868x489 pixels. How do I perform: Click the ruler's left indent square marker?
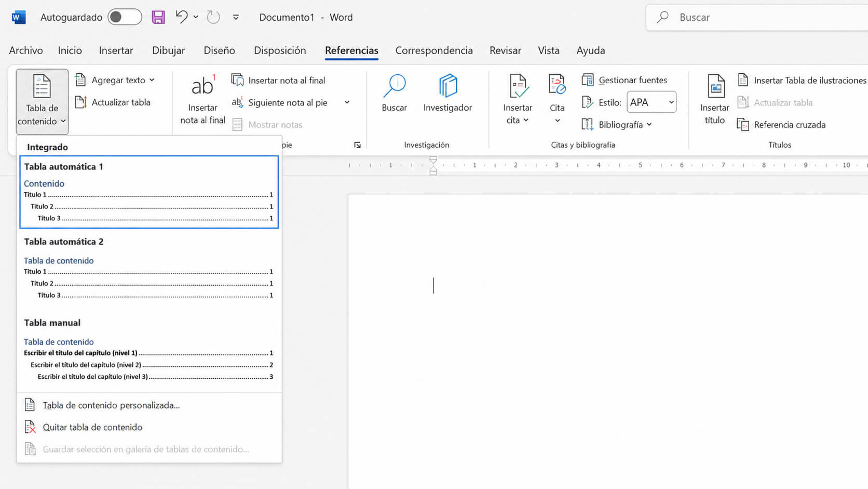tap(433, 172)
